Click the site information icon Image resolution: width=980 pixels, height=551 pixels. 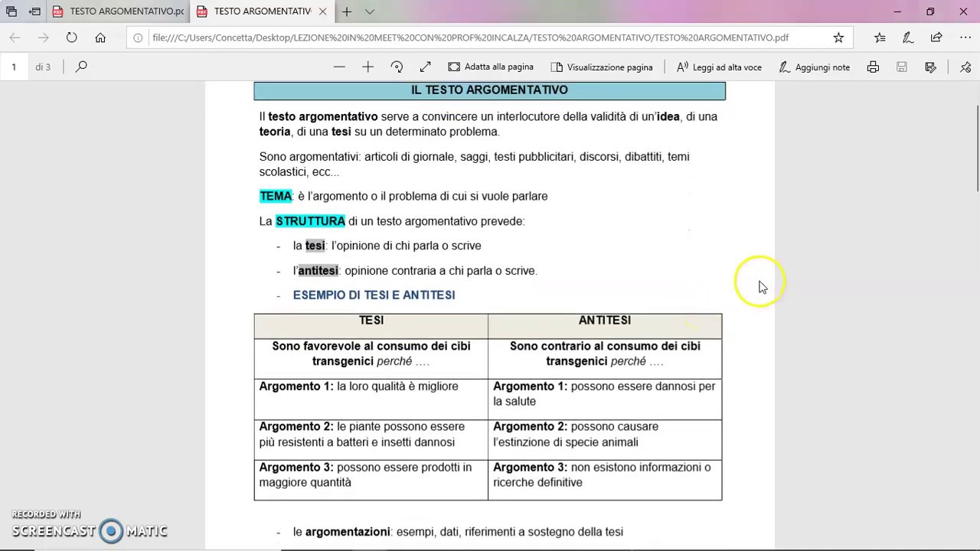tap(138, 37)
